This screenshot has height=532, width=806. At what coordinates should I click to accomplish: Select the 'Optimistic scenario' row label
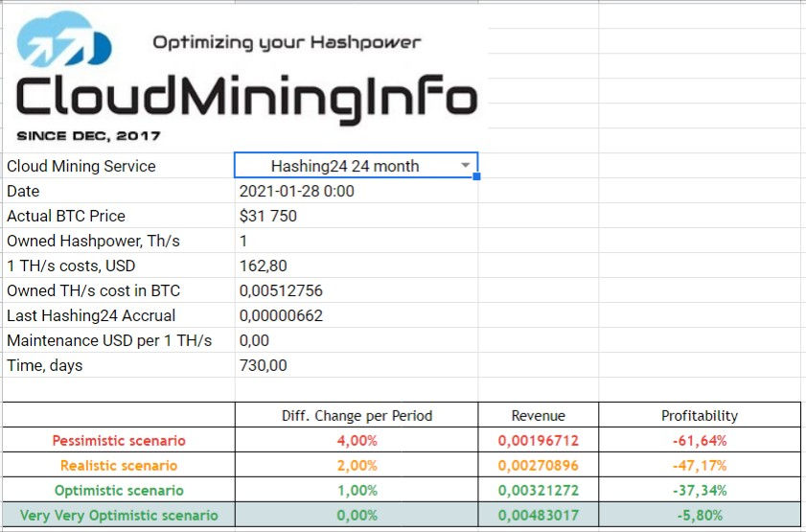tap(119, 491)
